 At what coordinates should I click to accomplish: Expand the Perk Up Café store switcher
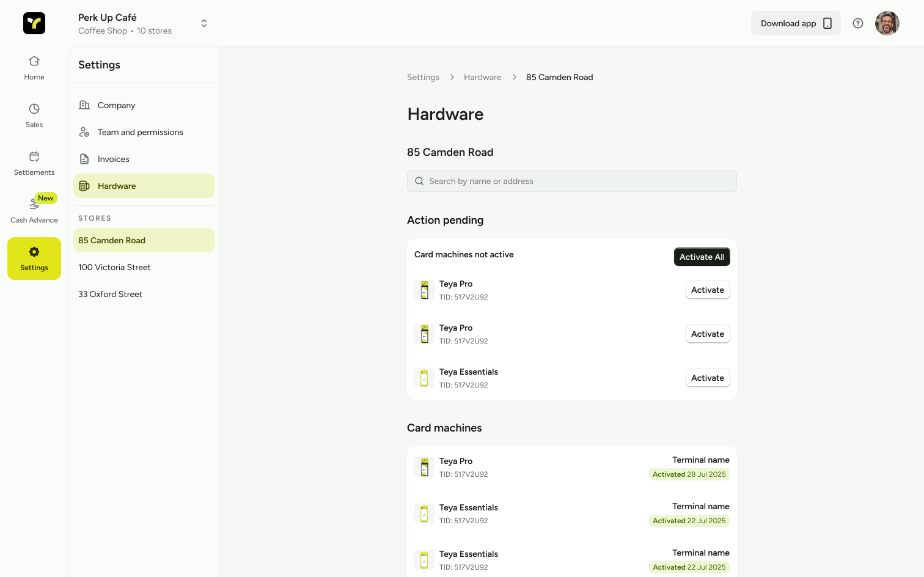click(x=204, y=23)
